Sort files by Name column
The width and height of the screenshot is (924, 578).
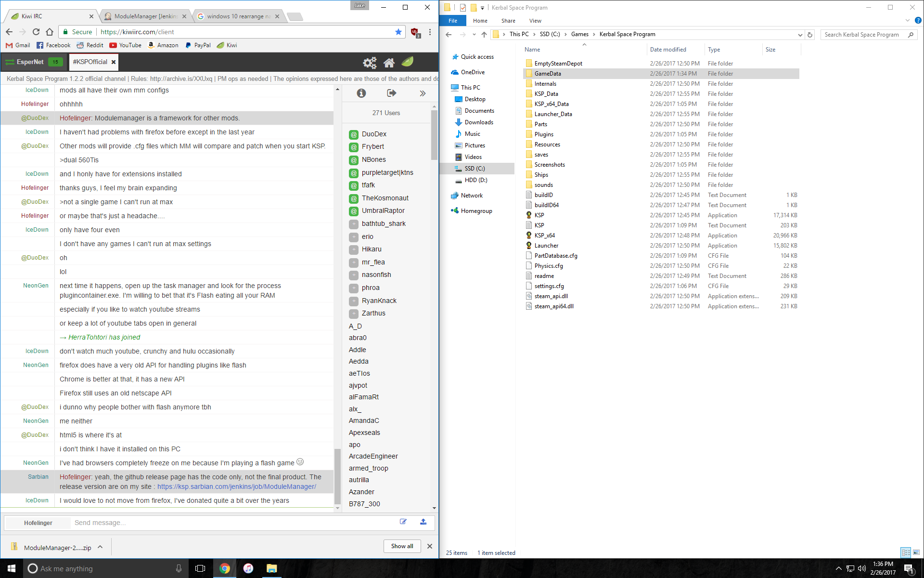tap(584, 50)
